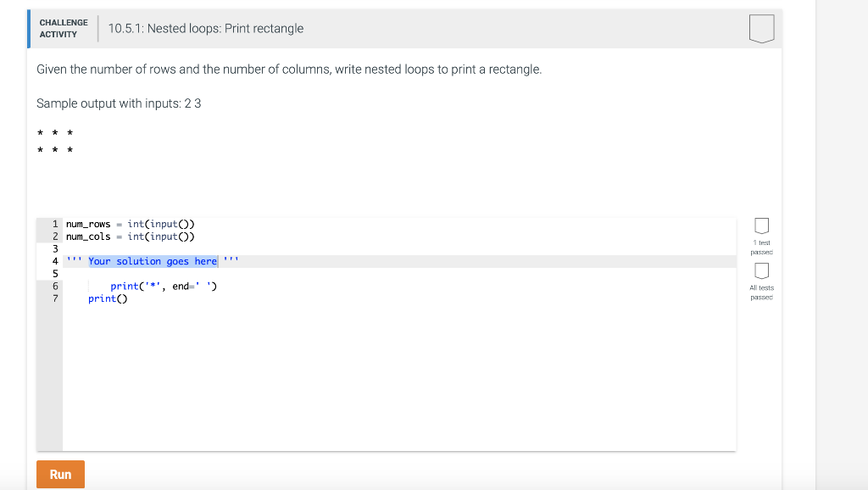Click line number 4 in the gutter

[55, 261]
